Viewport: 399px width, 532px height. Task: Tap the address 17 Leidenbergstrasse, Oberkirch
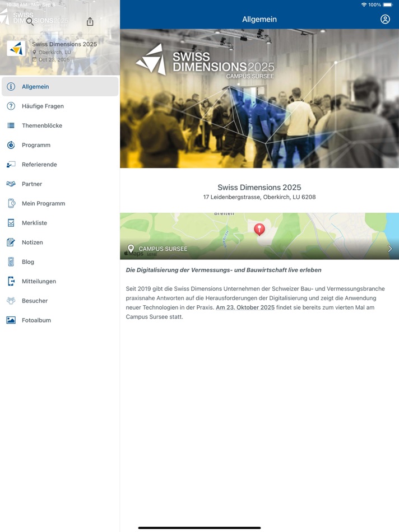(x=259, y=197)
